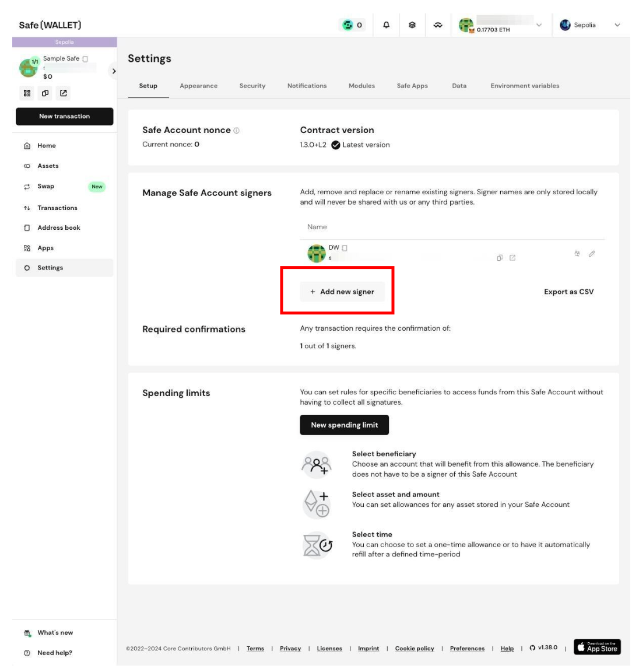Image resolution: width=632 pixels, height=672 pixels.
Task: Create a New spending limit
Action: tap(344, 425)
